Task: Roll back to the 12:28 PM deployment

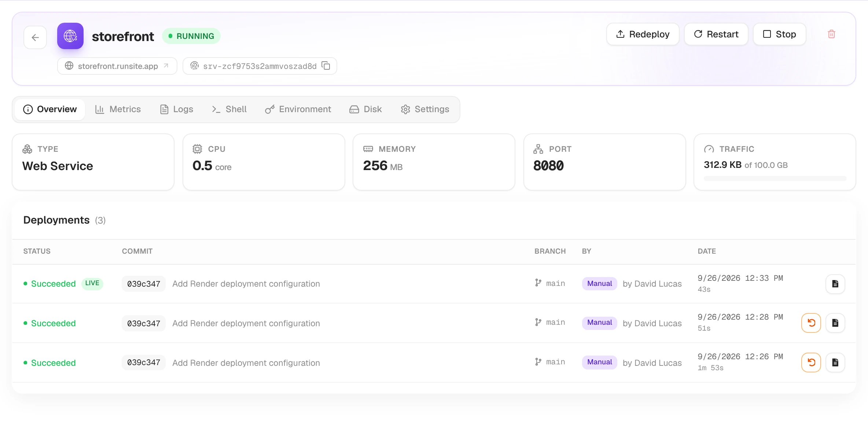Action: pos(811,323)
